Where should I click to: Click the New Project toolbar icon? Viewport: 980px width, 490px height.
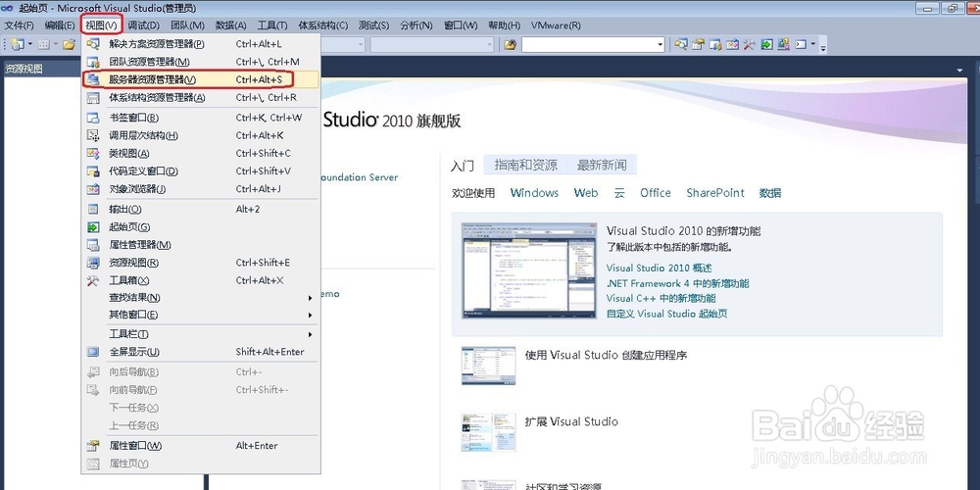tap(17, 44)
